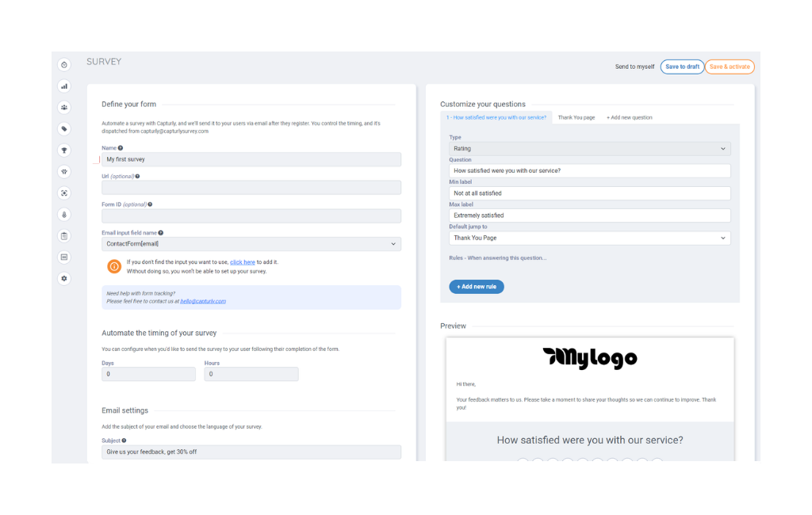This screenshot has width=812, height=515.
Task: Select the Add new question tab
Action: click(629, 117)
